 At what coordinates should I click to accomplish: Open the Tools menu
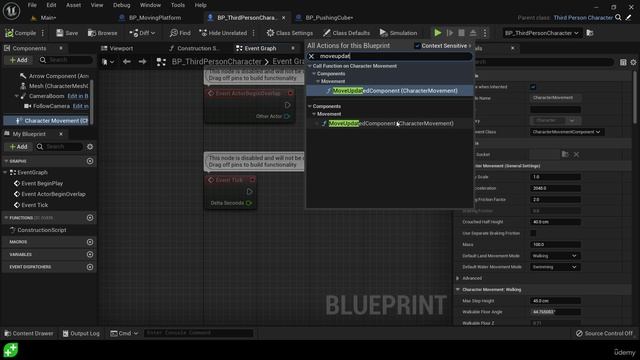click(x=178, y=5)
